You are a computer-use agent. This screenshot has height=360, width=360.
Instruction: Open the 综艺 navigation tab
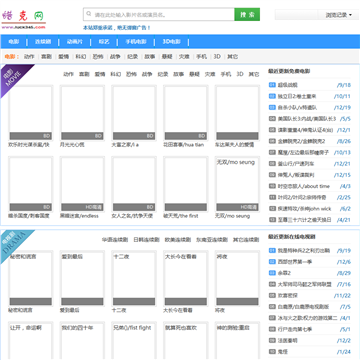[104, 42]
